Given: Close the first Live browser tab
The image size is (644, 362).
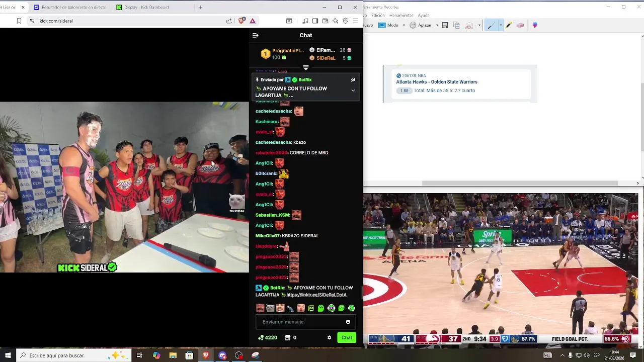Looking at the screenshot, I should [x=23, y=7].
